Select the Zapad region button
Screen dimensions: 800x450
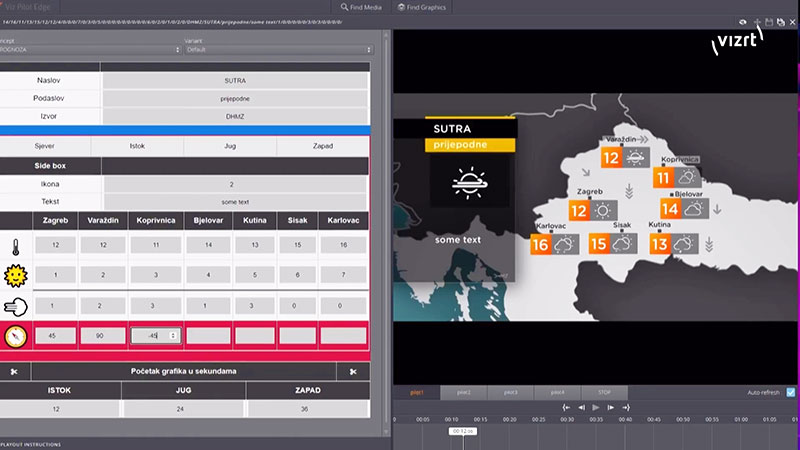coord(322,145)
